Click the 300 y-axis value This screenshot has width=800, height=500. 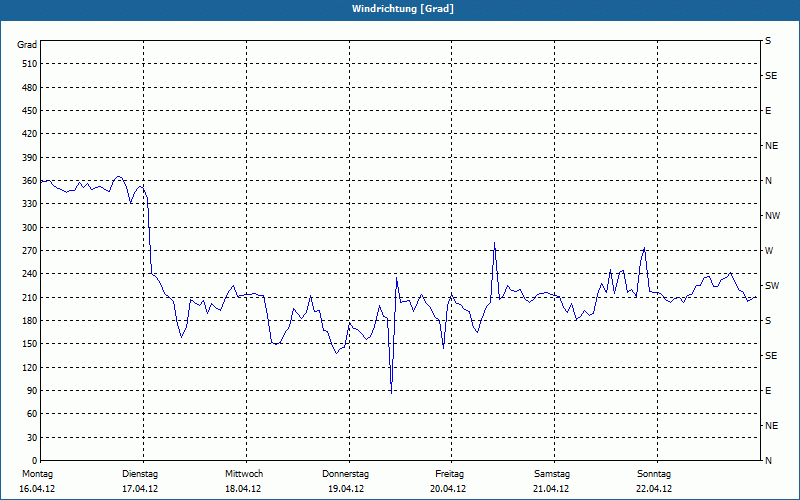click(30, 228)
